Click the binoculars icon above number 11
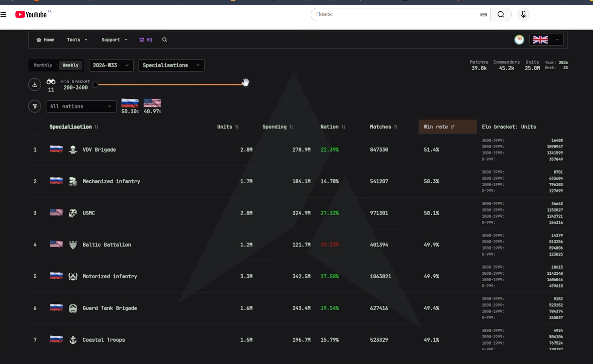This screenshot has width=593, height=364. [51, 82]
